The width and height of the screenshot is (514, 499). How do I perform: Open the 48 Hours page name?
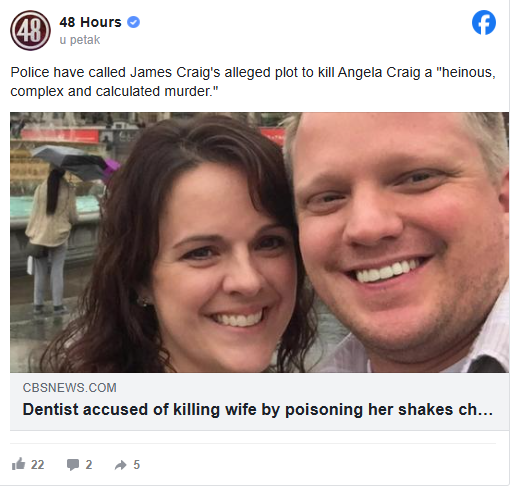click(90, 22)
